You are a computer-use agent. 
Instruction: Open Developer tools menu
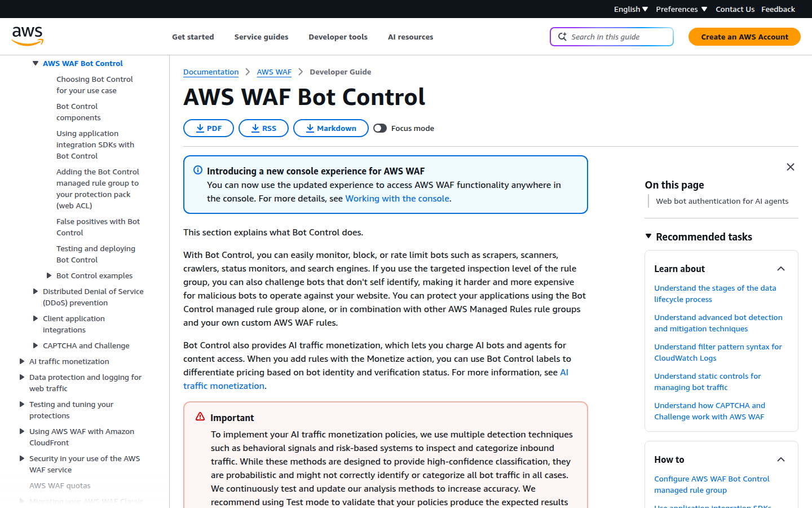[x=338, y=37]
